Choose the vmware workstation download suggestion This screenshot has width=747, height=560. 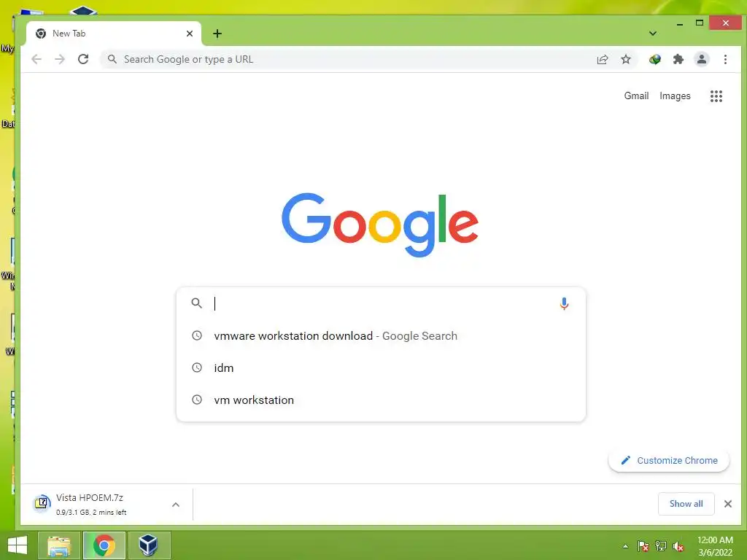click(x=381, y=335)
